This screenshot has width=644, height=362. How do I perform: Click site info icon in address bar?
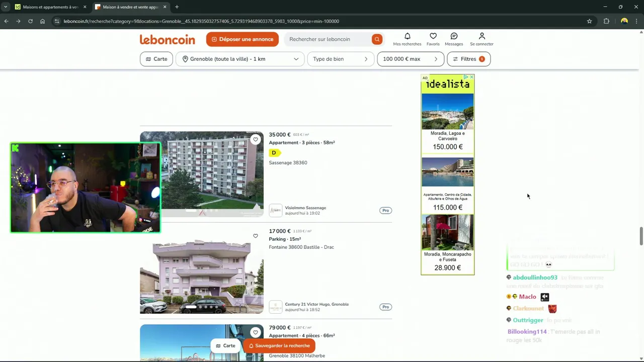click(x=57, y=21)
